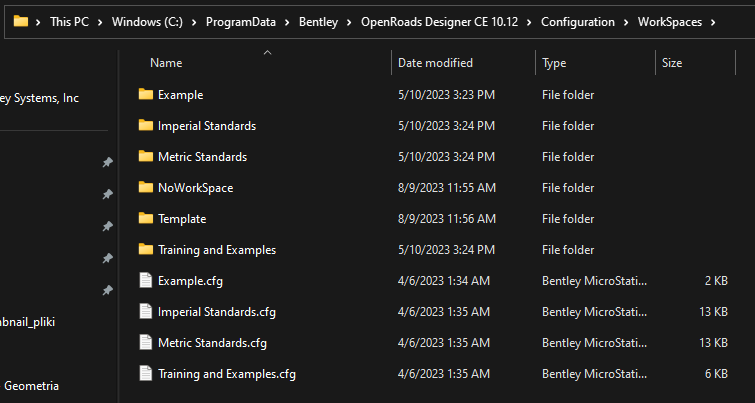The width and height of the screenshot is (755, 403).
Task: Sort by the Date modified column
Action: click(435, 63)
